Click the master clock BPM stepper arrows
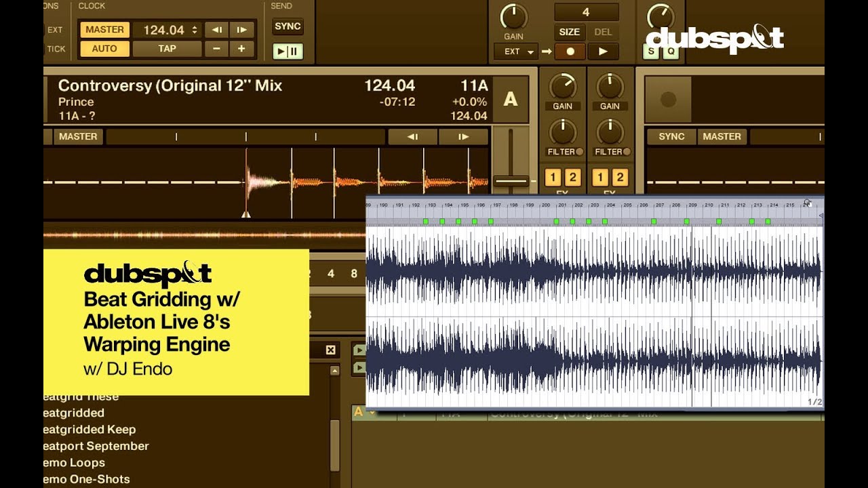Screen dimensions: 868x488 [195, 30]
